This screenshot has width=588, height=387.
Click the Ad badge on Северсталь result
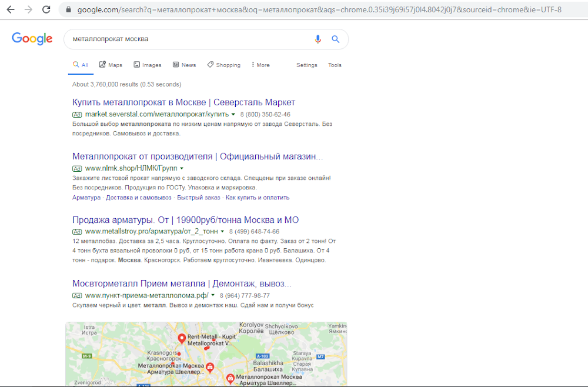[x=77, y=115]
